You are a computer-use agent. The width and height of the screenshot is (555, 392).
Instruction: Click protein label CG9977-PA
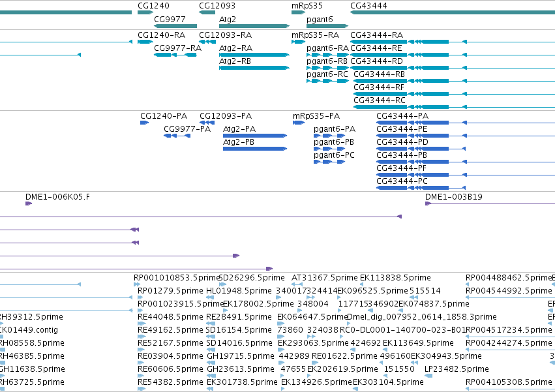pos(187,129)
